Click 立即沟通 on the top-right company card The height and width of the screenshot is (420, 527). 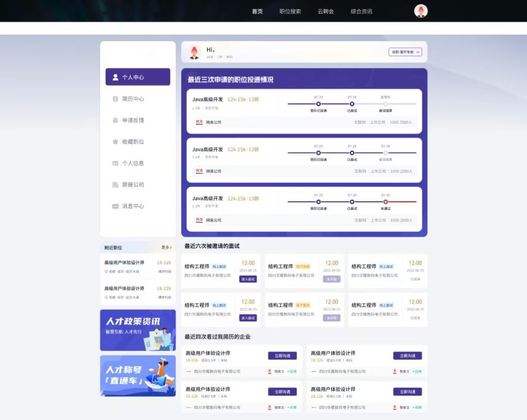coord(407,356)
